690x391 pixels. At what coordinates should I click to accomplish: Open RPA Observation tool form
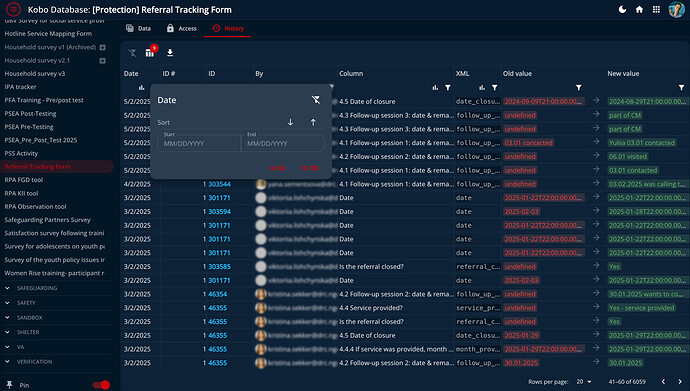[35, 206]
